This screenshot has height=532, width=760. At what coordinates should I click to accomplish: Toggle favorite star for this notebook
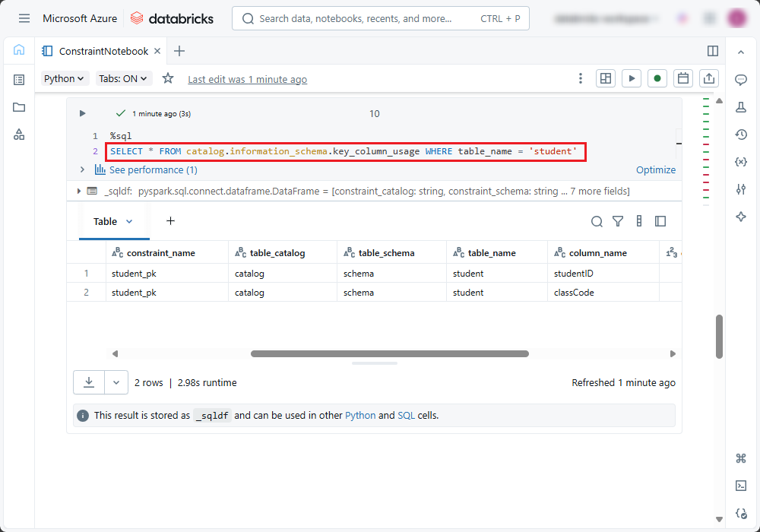[168, 78]
